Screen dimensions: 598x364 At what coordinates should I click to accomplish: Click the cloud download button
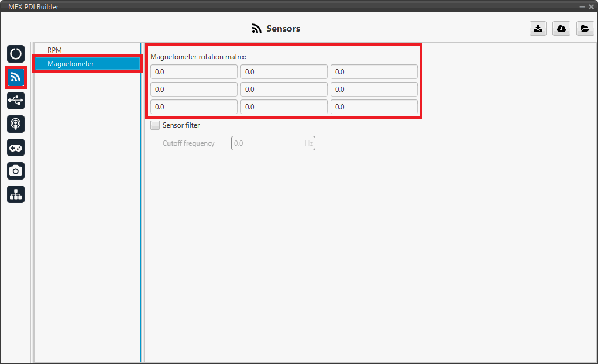pos(561,29)
